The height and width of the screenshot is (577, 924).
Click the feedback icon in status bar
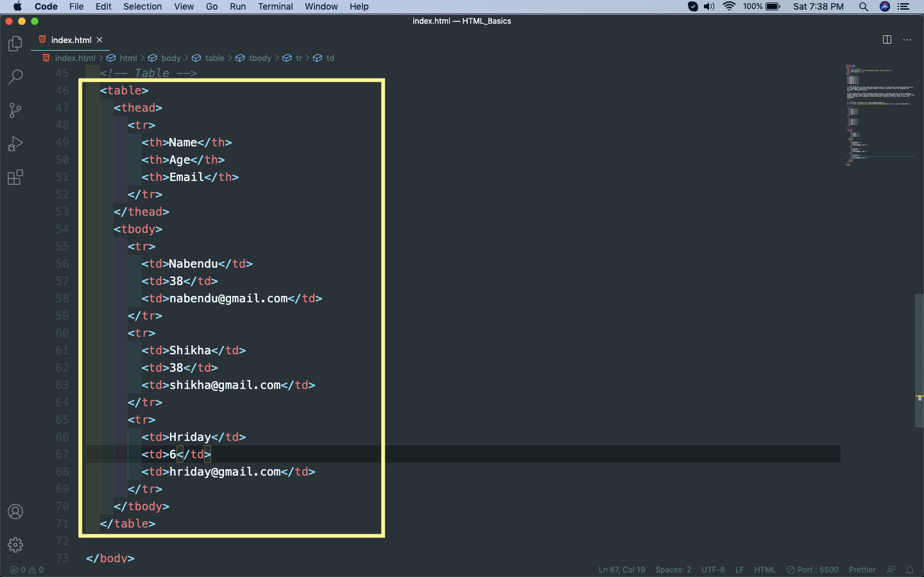click(x=891, y=570)
